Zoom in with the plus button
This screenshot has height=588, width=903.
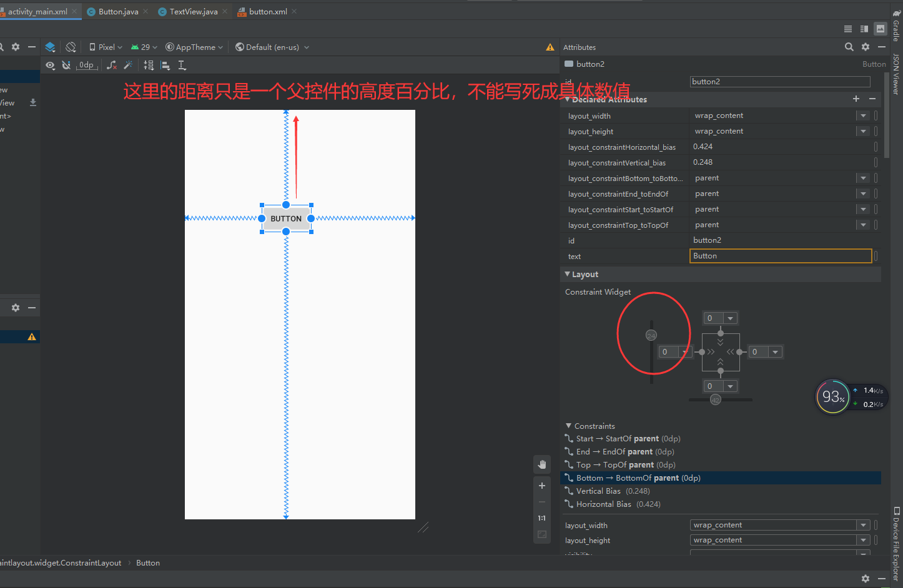(542, 486)
